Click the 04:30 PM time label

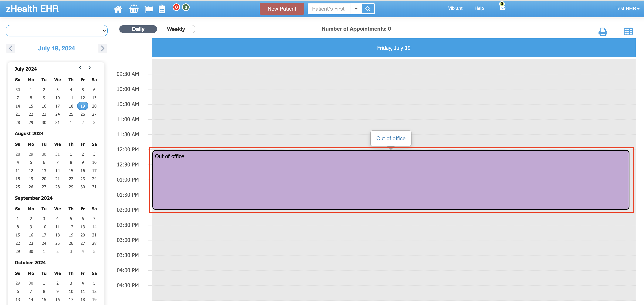[x=128, y=285]
